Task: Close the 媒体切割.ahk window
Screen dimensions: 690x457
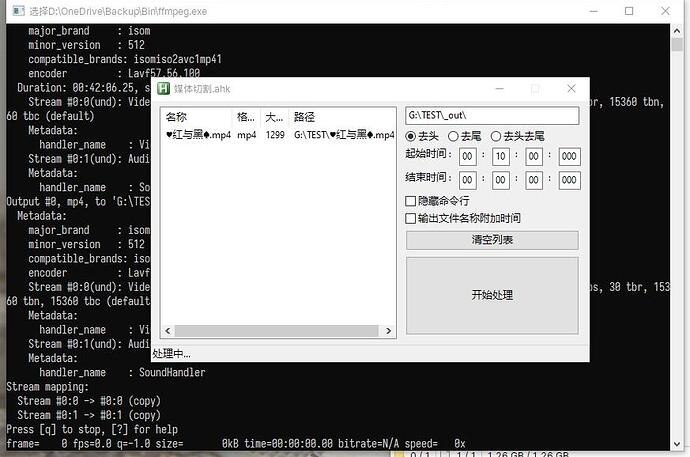Action: 571,89
